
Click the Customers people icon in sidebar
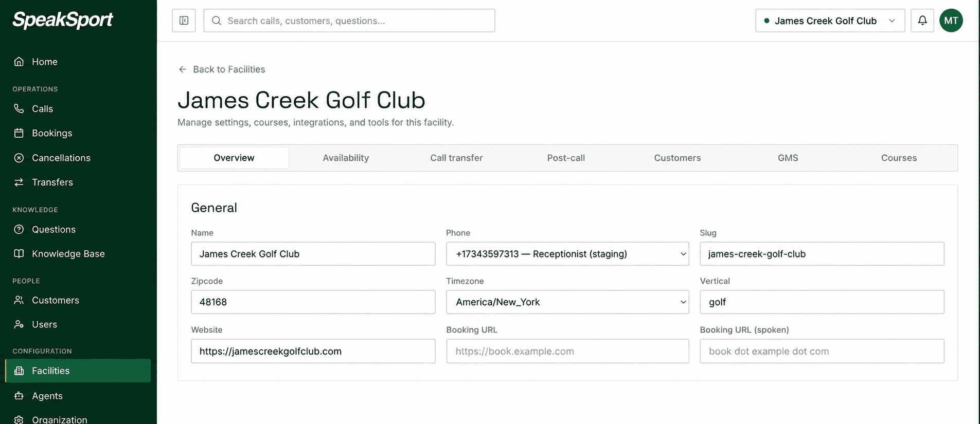coord(19,300)
